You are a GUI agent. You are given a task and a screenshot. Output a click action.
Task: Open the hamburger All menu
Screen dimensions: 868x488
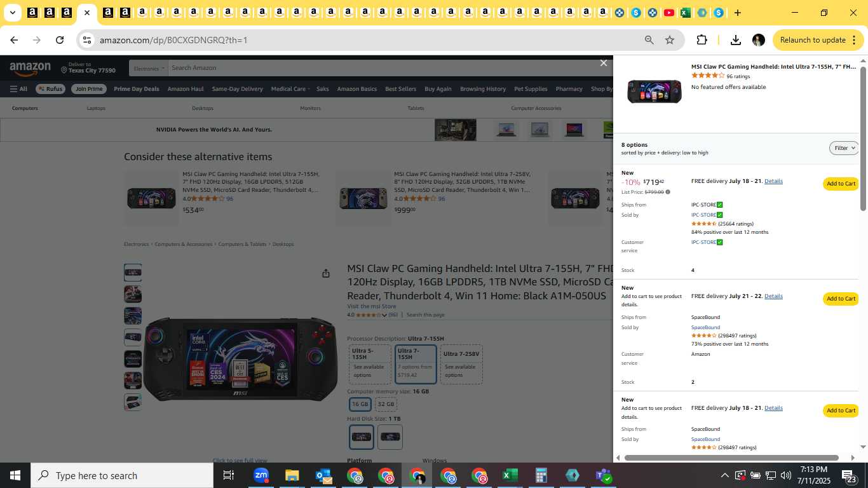pyautogui.click(x=18, y=89)
